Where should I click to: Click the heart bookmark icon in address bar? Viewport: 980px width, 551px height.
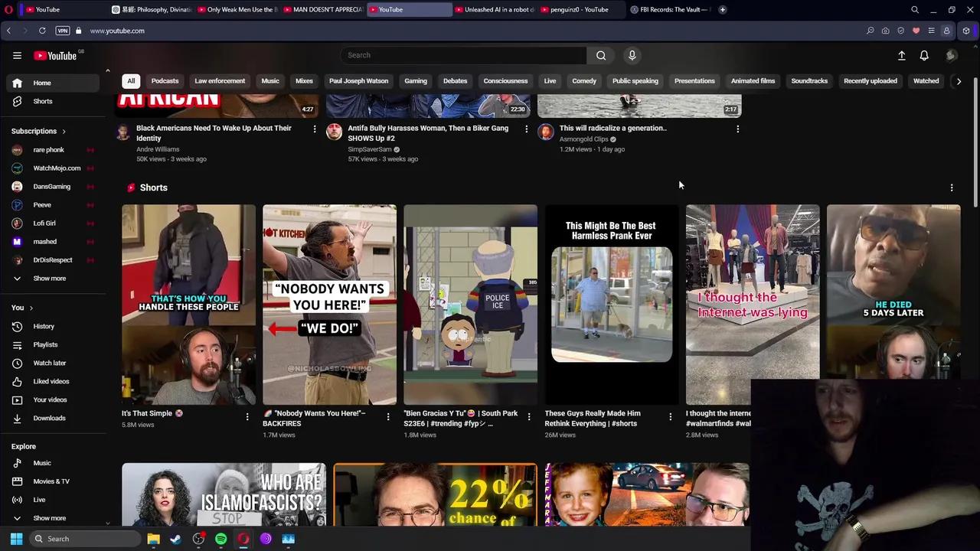(916, 31)
